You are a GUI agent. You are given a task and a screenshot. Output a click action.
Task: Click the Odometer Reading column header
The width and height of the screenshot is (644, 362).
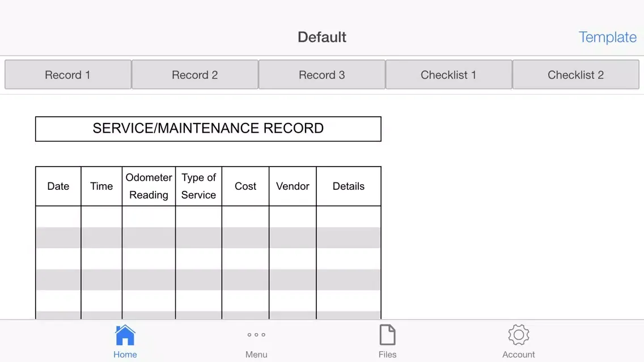[149, 186]
